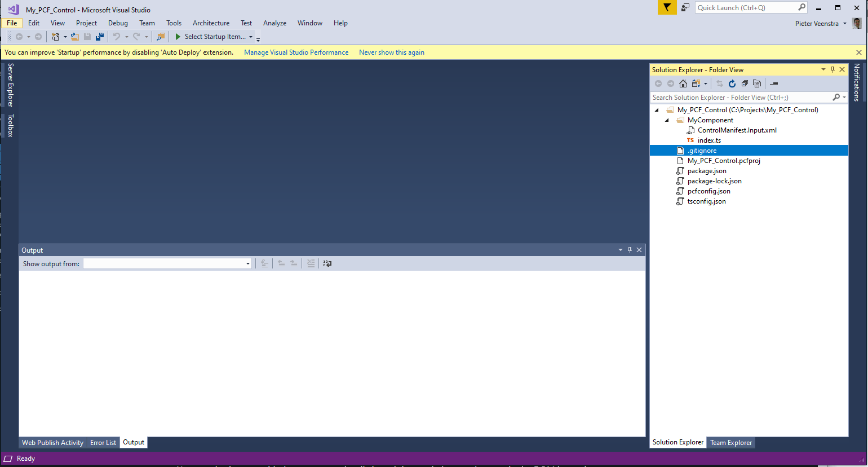Click the Properties icon in Solution Explorer toolbar

click(x=774, y=83)
